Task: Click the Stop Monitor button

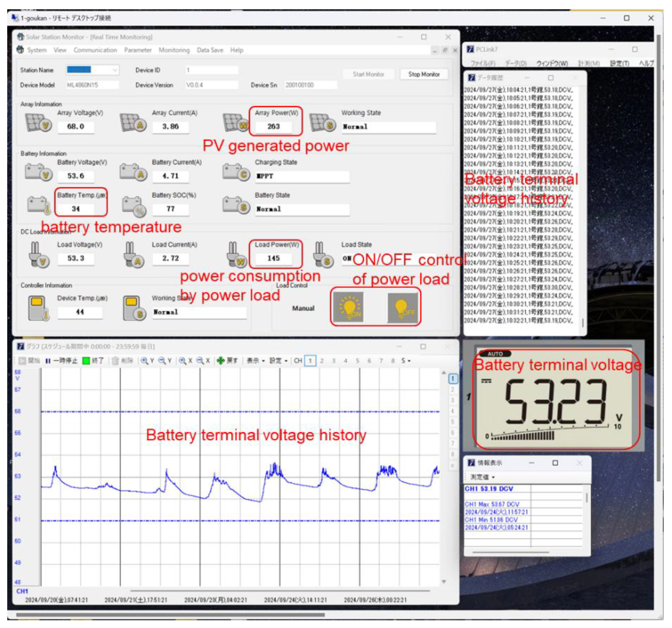Action: coord(424,74)
